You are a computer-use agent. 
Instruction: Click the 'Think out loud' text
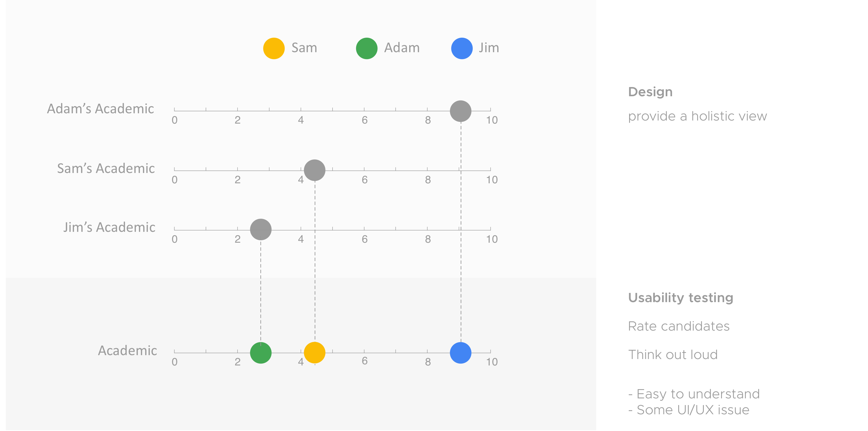coord(673,355)
